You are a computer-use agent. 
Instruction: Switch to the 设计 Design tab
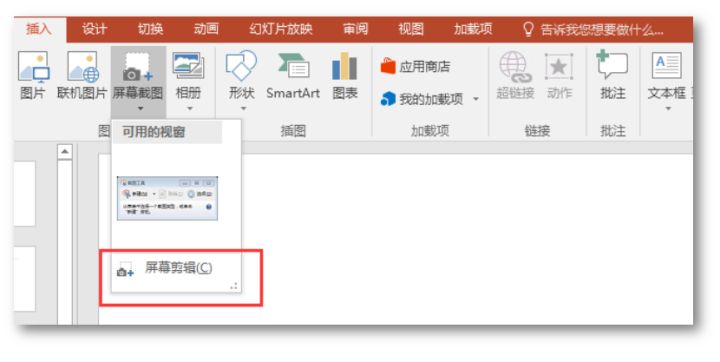point(95,30)
